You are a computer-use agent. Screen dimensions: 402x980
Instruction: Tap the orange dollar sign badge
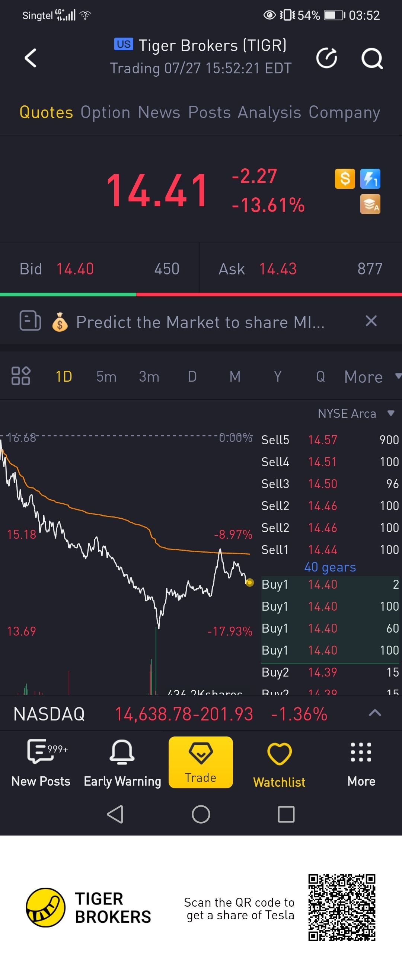[345, 179]
